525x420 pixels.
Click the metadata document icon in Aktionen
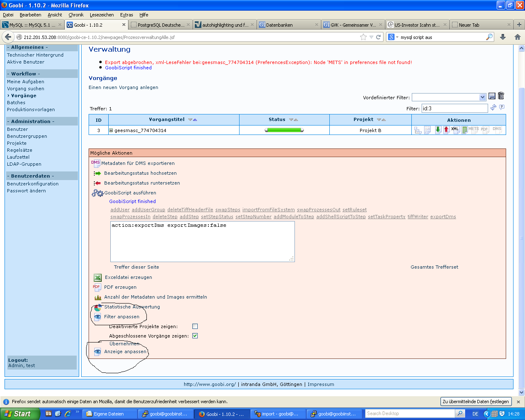pos(427,130)
